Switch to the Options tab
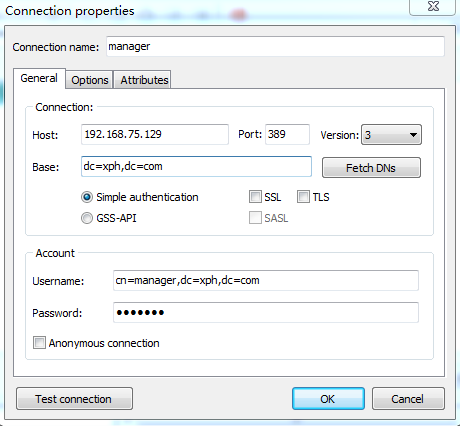The image size is (460, 426). coord(90,80)
